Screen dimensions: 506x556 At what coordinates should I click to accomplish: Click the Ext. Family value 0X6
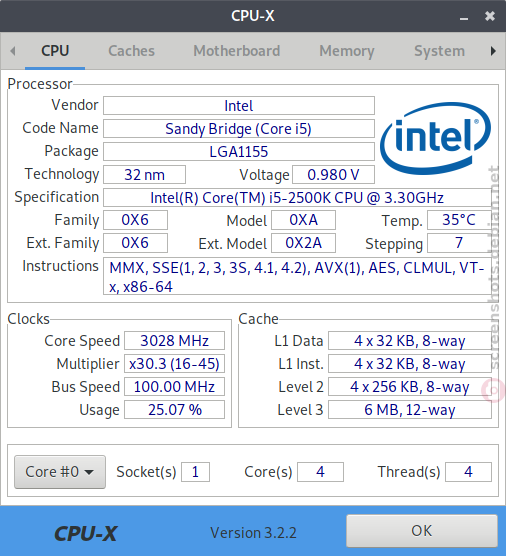tap(135, 243)
